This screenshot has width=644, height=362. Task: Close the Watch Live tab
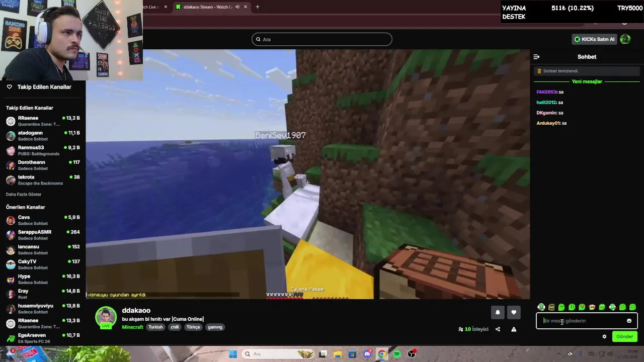coord(166,7)
